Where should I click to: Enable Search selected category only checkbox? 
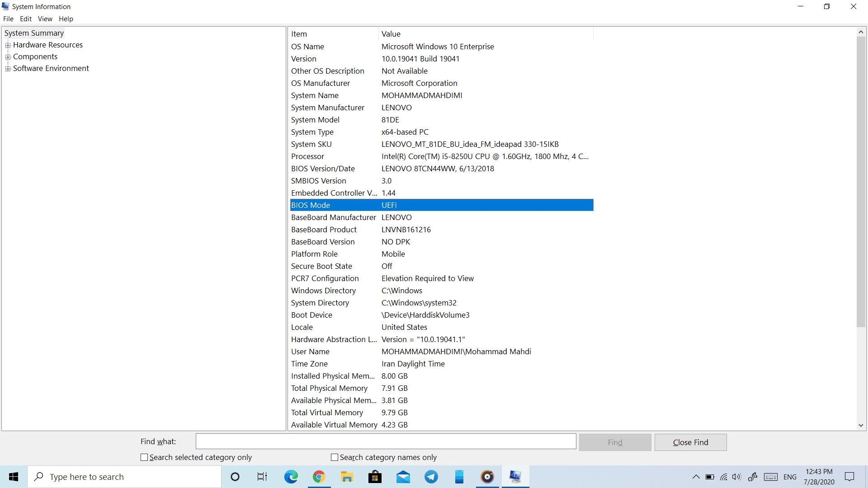144,457
